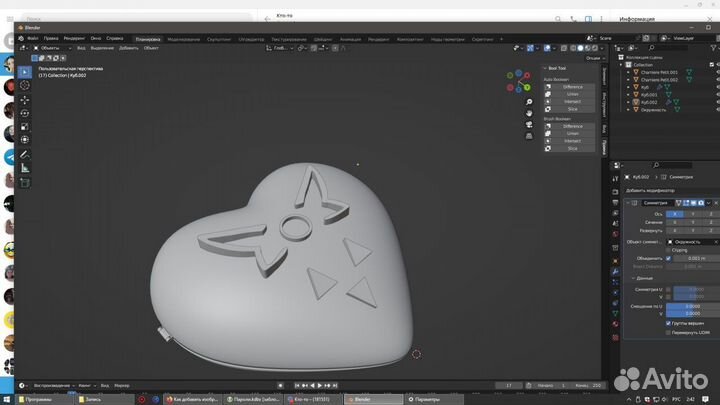Screen dimensions: 720x405
Task: Open the Рендеринг menu
Action: pos(74,39)
